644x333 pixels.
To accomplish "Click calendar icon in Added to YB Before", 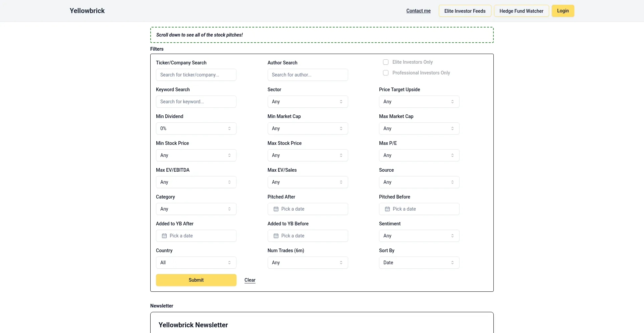I will tap(276, 236).
